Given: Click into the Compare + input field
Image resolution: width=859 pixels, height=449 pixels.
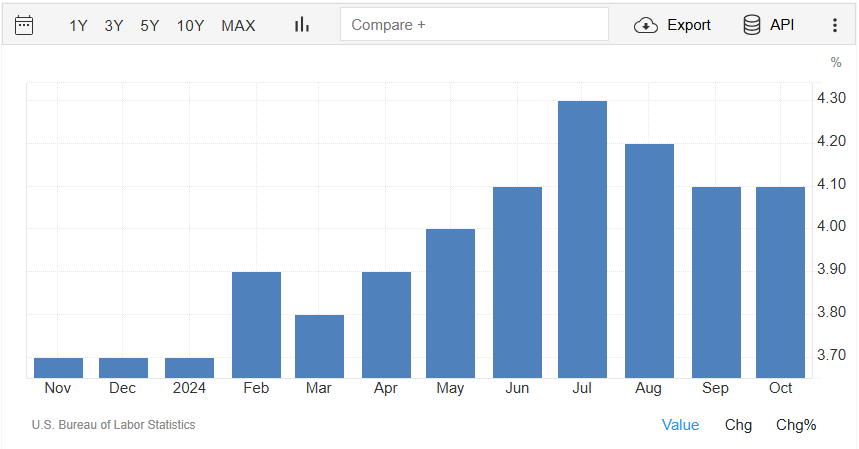Looking at the screenshot, I should pyautogui.click(x=474, y=24).
